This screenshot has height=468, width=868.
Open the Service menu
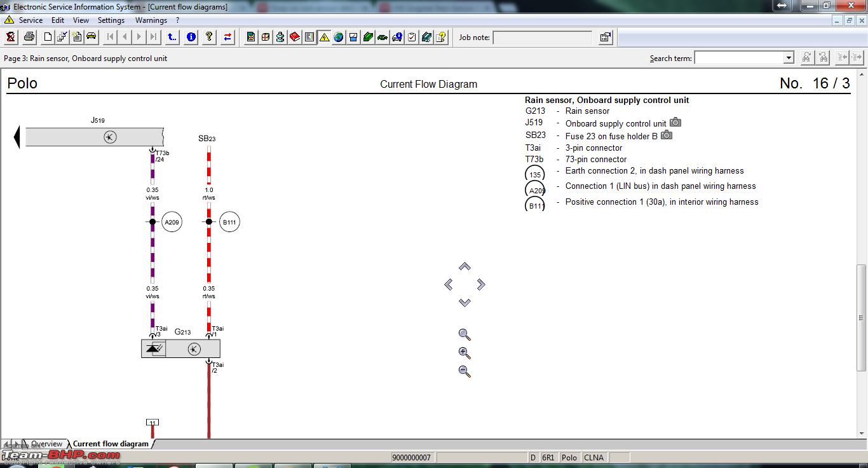click(x=31, y=20)
